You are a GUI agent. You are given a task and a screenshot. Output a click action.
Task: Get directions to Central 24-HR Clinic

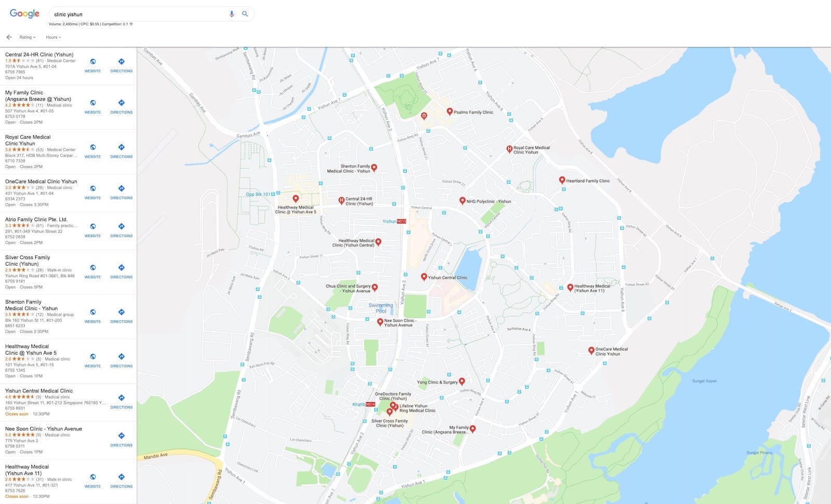point(122,65)
